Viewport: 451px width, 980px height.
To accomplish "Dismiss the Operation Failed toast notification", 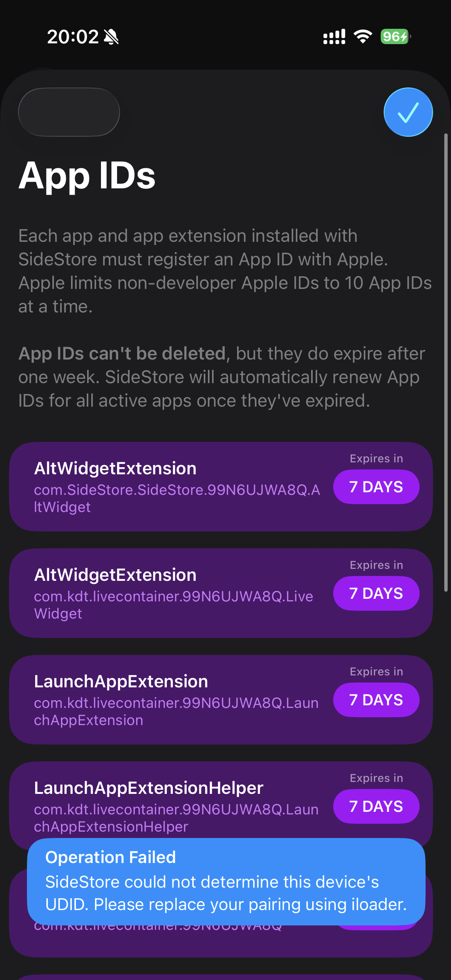I will (226, 881).
